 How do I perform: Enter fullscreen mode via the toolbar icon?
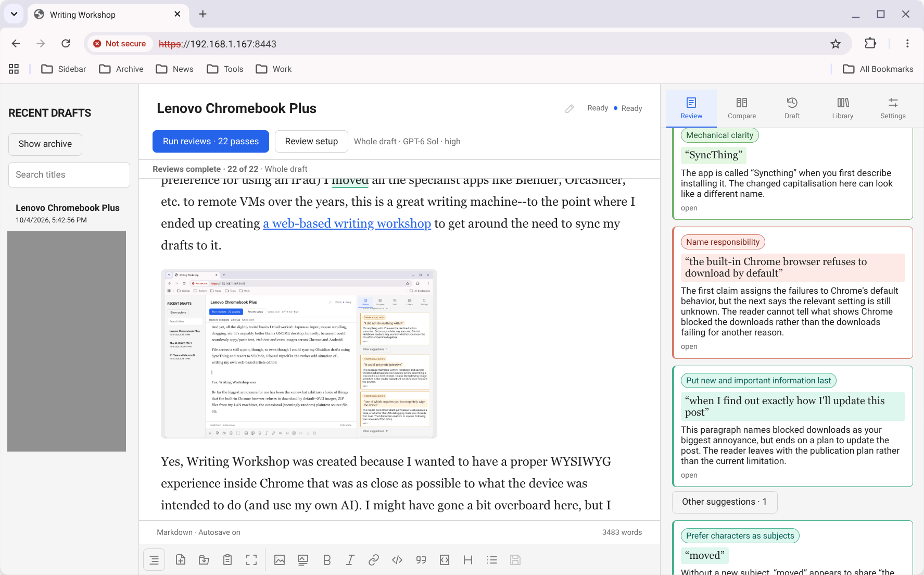pyautogui.click(x=251, y=560)
